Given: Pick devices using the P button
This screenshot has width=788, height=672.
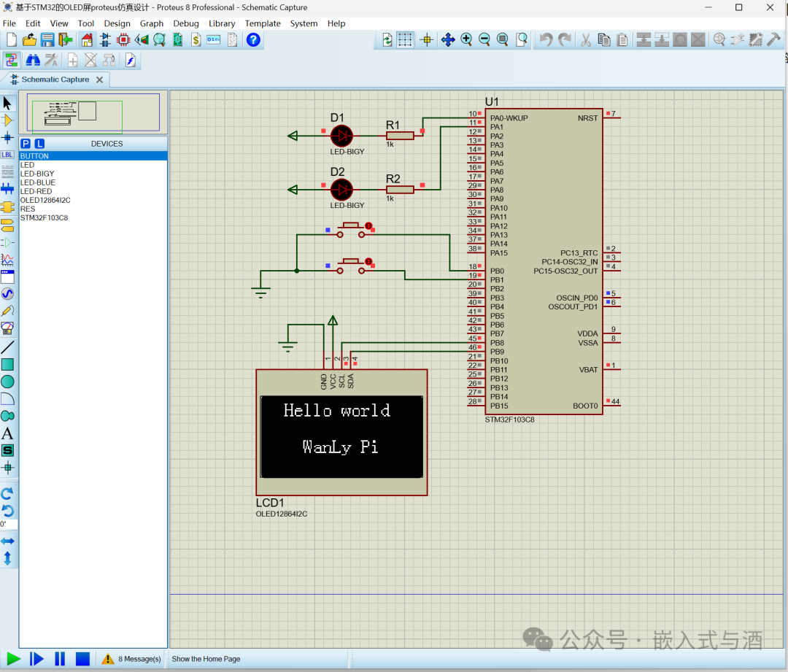Looking at the screenshot, I should tap(26, 144).
